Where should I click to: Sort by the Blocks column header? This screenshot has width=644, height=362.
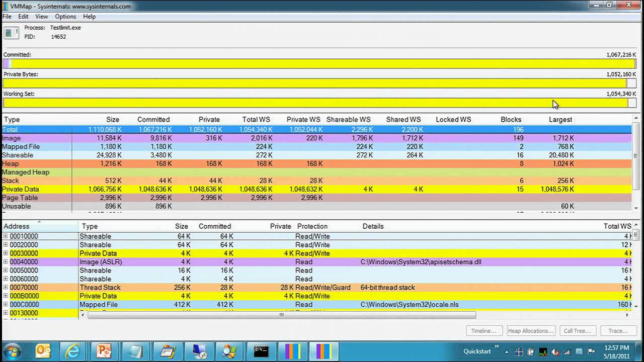(x=511, y=120)
